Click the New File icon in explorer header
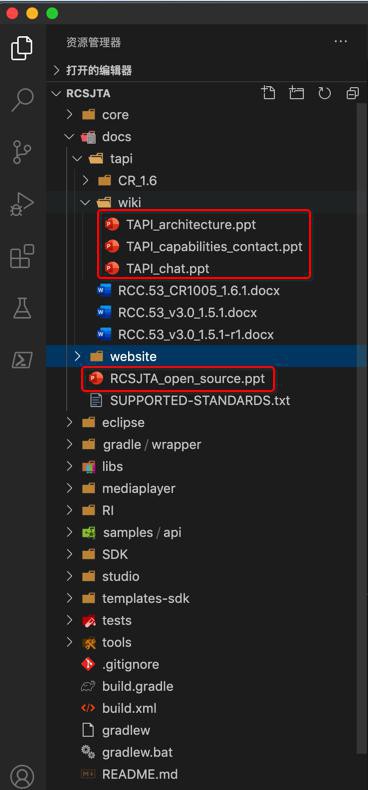The width and height of the screenshot is (368, 790). tap(269, 93)
